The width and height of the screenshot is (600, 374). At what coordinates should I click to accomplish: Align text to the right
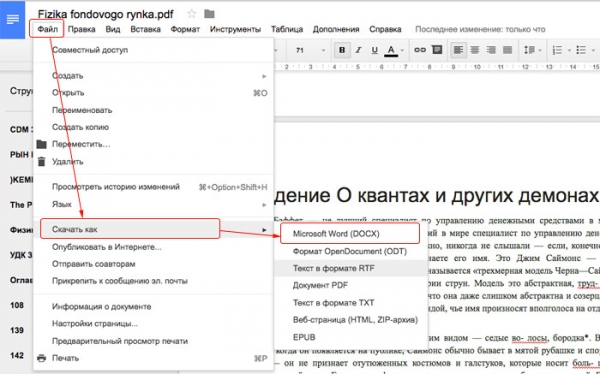coord(491,50)
